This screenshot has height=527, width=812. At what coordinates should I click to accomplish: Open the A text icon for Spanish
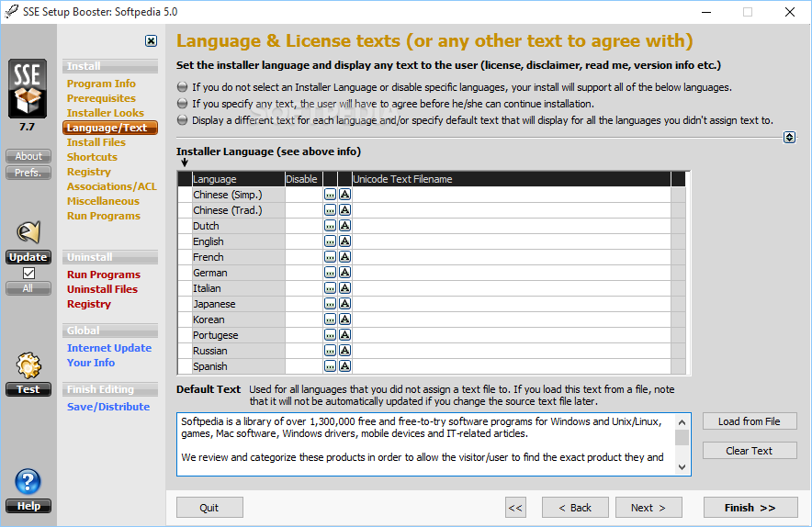344,366
